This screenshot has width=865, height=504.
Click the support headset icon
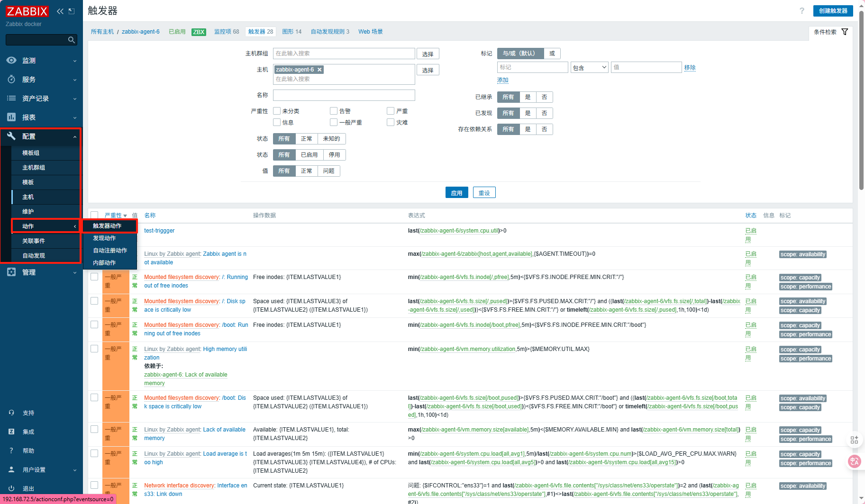(11, 413)
